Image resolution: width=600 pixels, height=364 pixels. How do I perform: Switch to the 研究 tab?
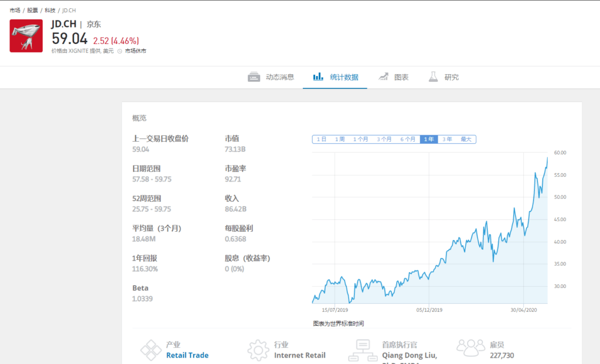[443, 77]
